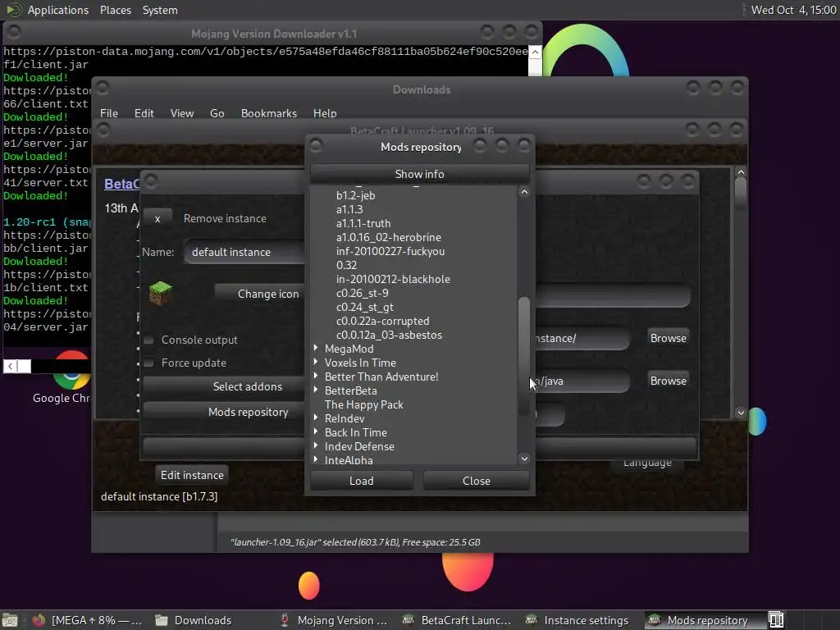The image size is (840, 630).
Task: Open the Places menu in top panel
Action: [115, 10]
